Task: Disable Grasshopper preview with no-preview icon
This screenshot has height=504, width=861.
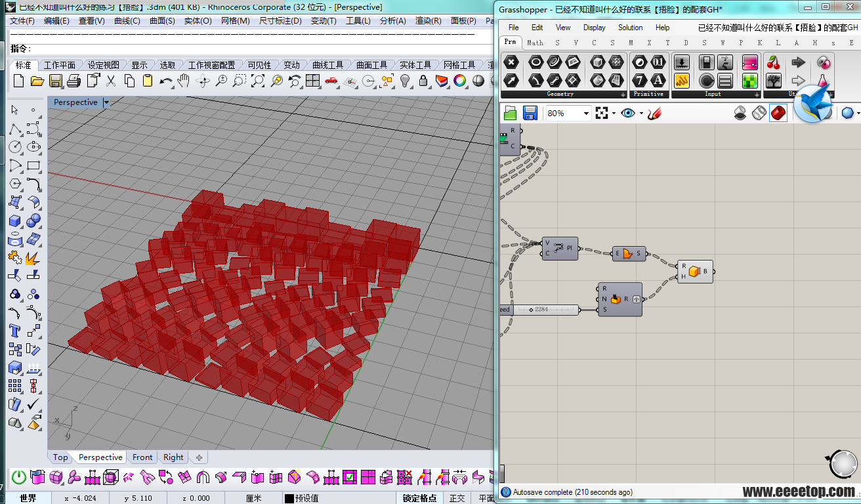Action: click(x=741, y=114)
